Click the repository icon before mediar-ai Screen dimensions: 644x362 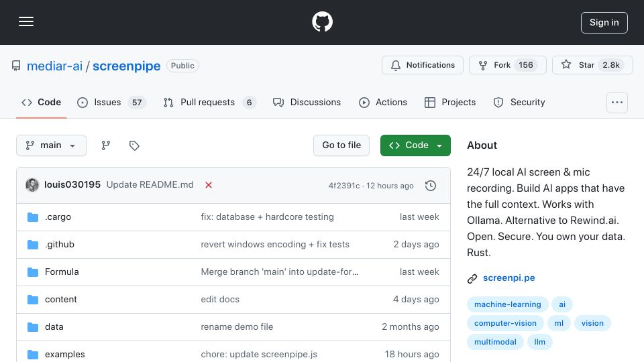16,66
